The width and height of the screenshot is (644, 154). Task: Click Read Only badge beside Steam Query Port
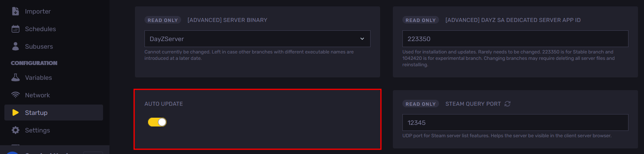pyautogui.click(x=421, y=104)
